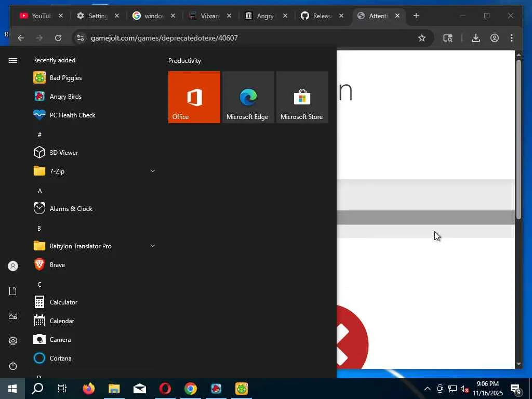Viewport: 532px width, 399px height.
Task: Open the clock showing 9:06 PM
Action: pos(488,389)
